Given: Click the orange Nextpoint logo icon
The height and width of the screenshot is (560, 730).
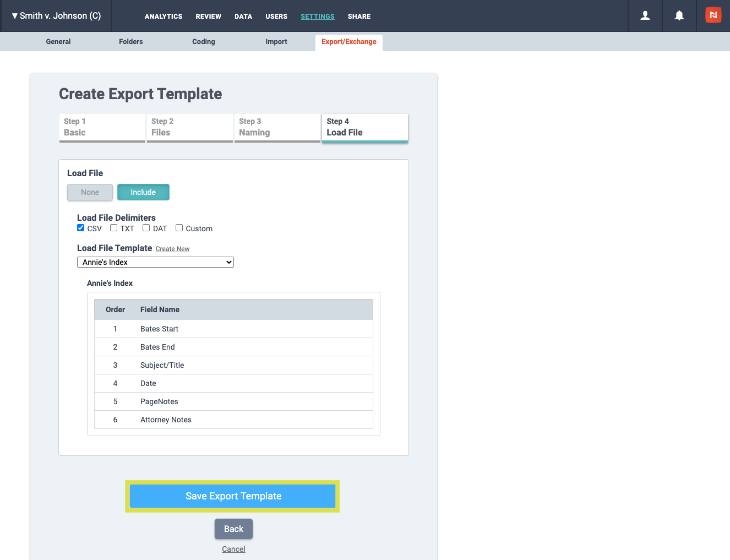Looking at the screenshot, I should [713, 15].
